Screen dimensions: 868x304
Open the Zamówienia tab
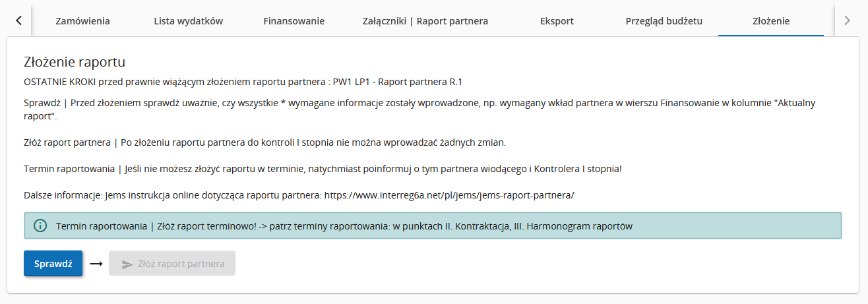coord(82,20)
